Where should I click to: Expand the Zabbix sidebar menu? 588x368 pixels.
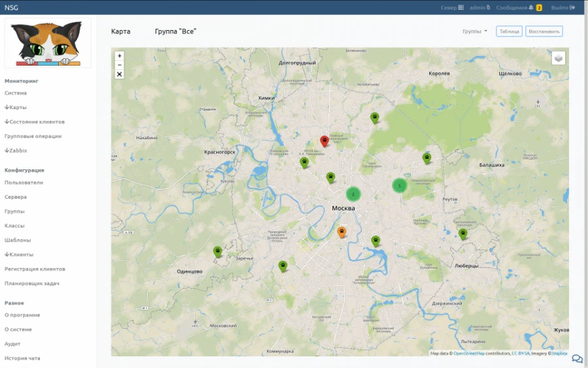click(16, 150)
